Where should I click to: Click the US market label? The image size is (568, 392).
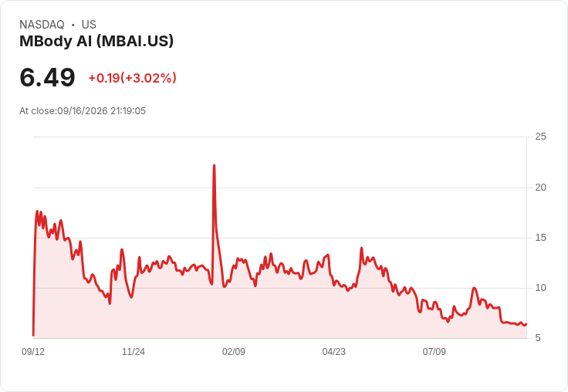click(89, 24)
